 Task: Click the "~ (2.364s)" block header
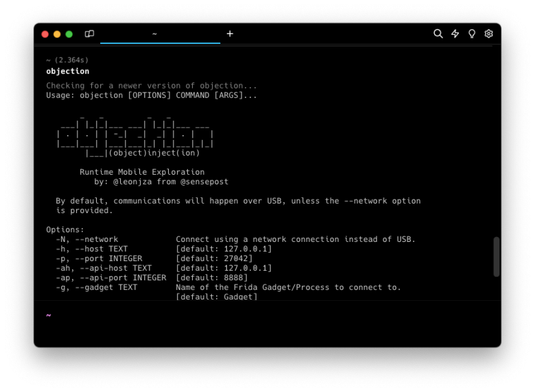(x=67, y=60)
